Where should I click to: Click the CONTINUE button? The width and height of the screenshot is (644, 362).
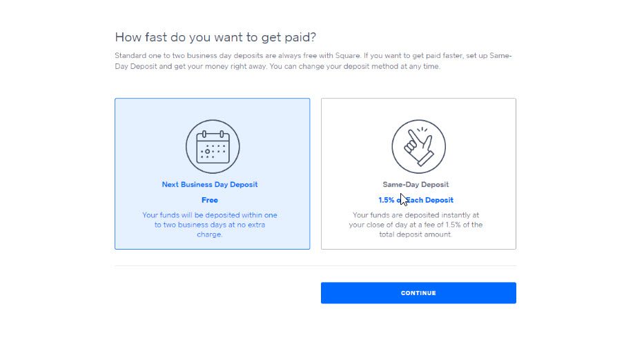pos(418,293)
